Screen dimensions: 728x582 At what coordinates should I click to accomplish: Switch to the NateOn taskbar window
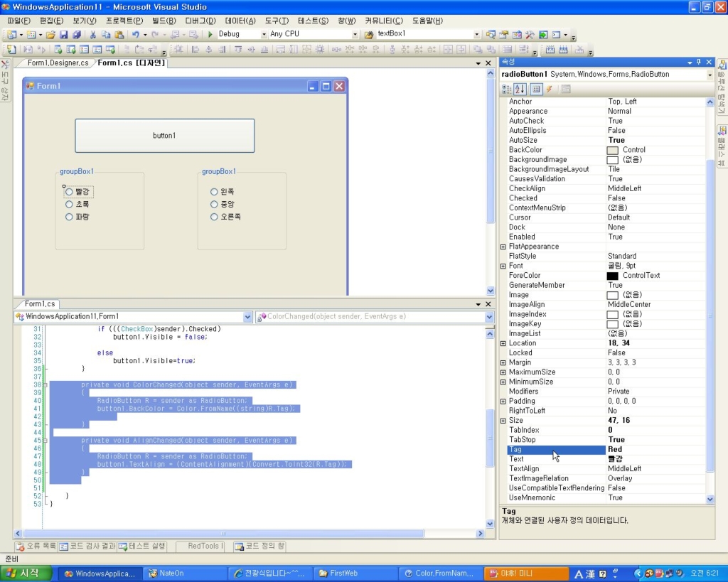[183, 573]
